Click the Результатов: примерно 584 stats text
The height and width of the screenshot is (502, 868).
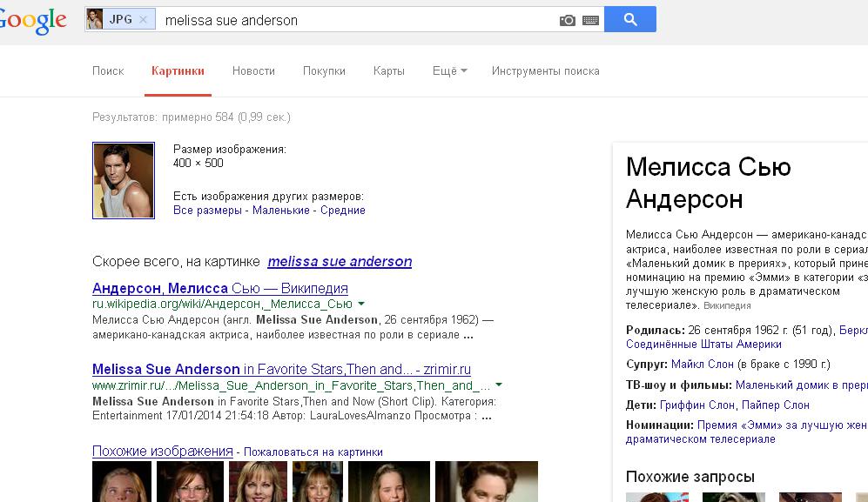191,117
